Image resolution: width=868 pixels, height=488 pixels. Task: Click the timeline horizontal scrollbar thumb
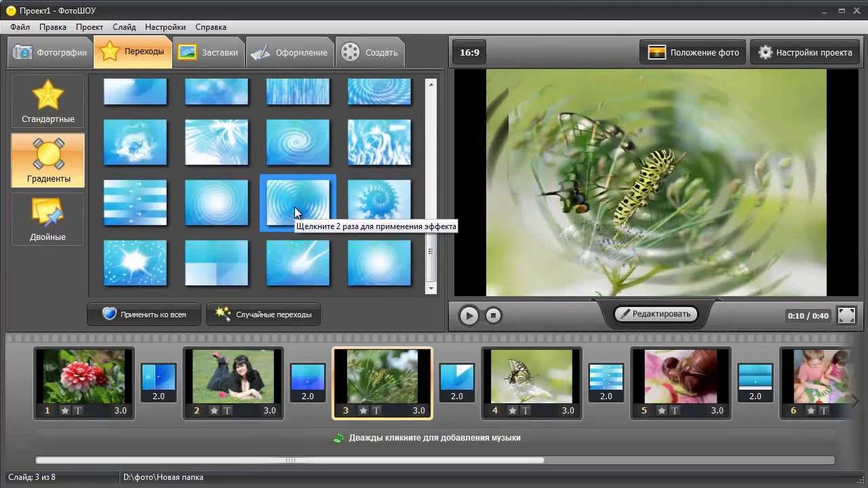pos(290,460)
